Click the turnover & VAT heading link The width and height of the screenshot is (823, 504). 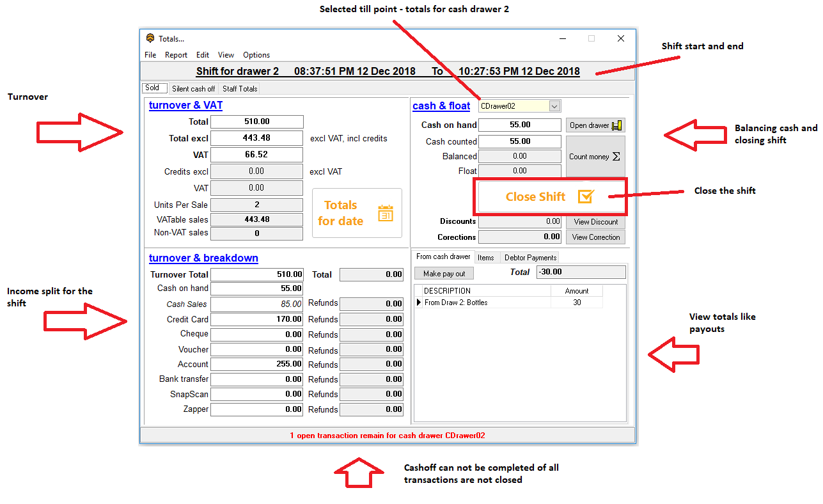[x=185, y=106]
